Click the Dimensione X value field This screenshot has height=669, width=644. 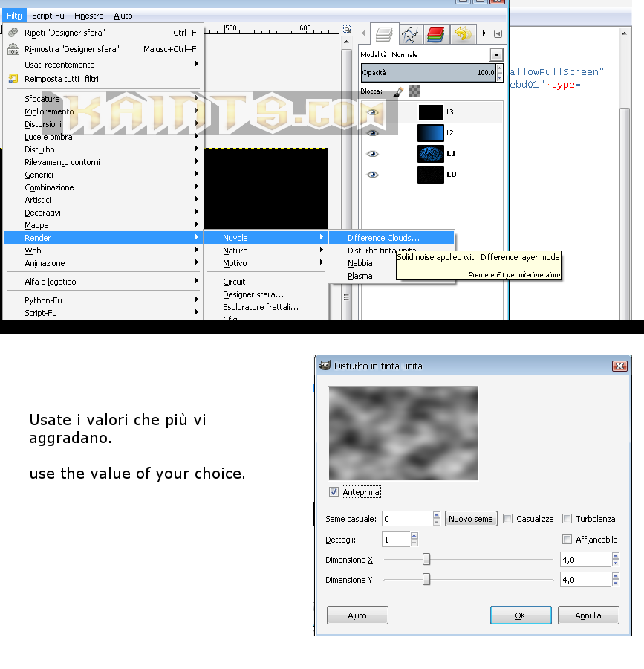tap(586, 559)
